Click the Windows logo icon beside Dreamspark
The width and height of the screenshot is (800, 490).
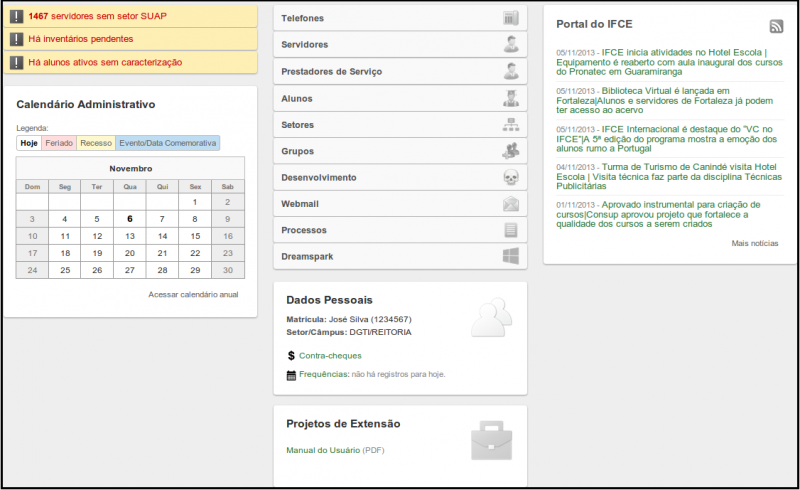point(511,256)
